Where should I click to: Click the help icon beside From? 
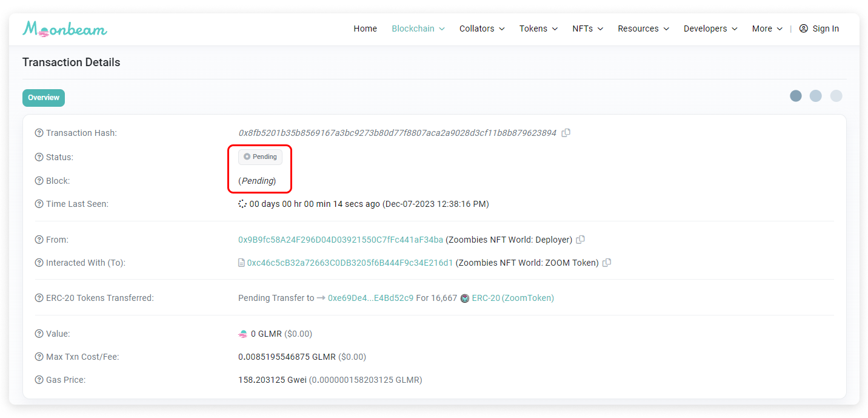(x=39, y=240)
